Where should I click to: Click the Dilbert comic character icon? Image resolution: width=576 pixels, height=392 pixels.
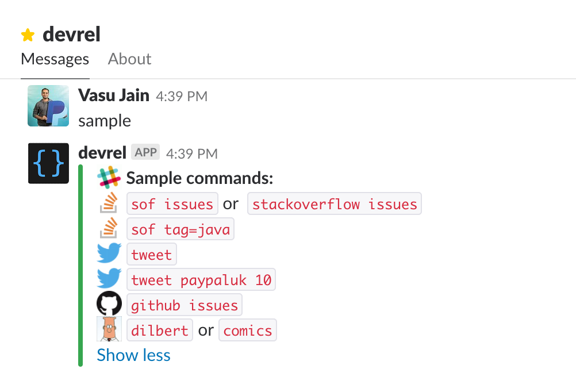[x=109, y=329]
